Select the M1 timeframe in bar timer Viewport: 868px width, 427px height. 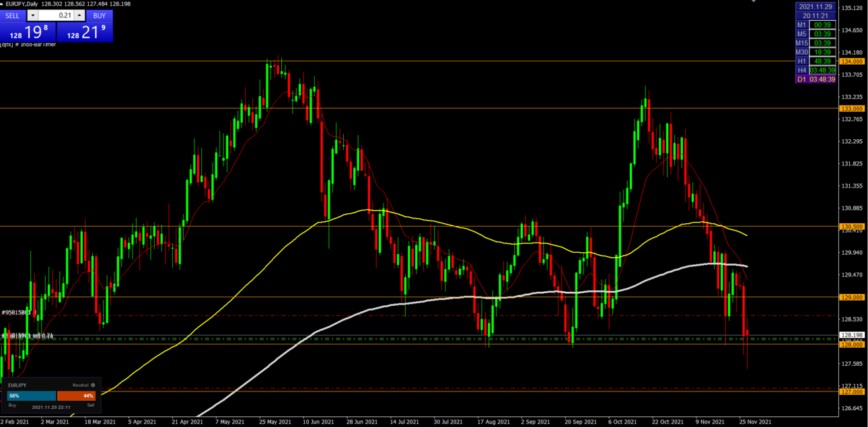[x=801, y=25]
